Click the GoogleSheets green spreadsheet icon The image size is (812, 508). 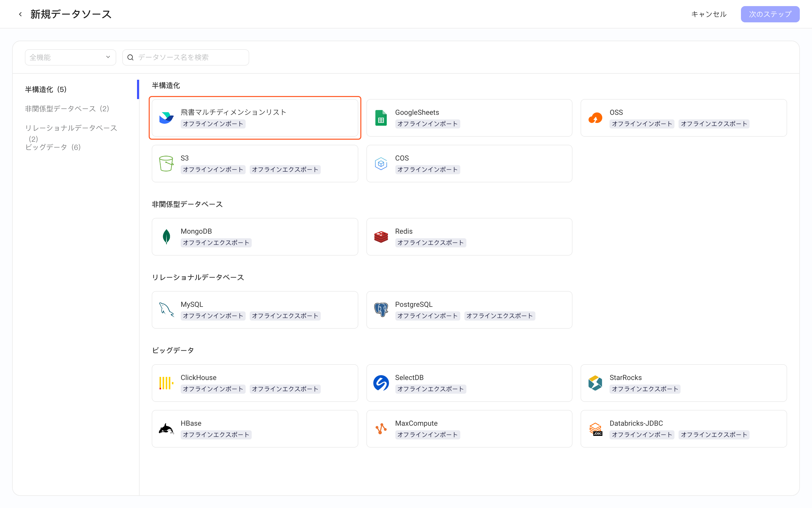click(x=381, y=118)
